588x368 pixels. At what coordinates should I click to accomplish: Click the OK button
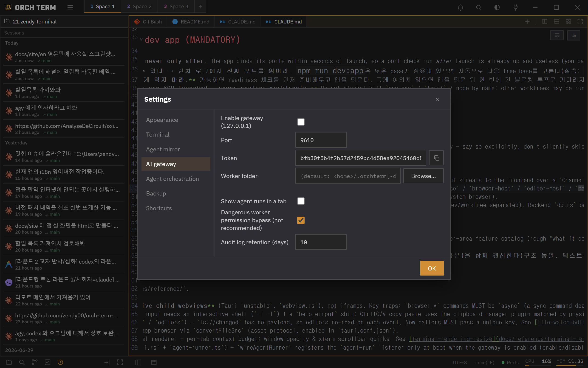(x=432, y=268)
